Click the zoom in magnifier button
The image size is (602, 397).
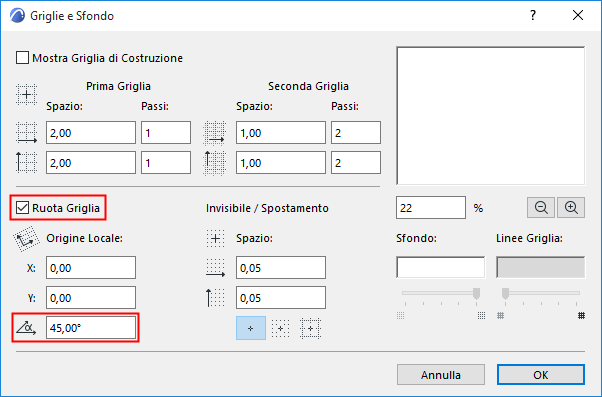[x=571, y=208]
